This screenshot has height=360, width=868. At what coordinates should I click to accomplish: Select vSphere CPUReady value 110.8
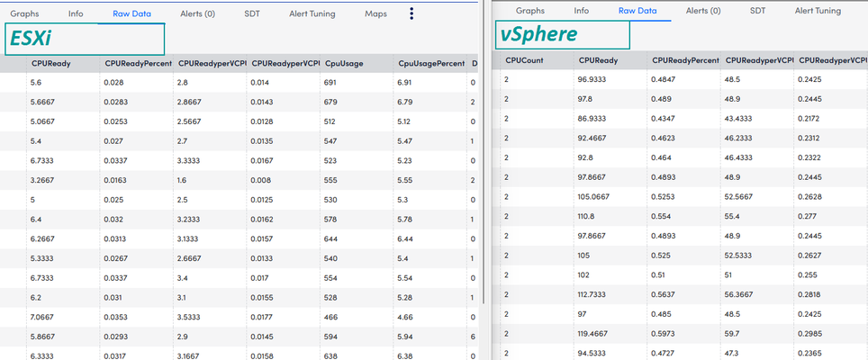587,216
